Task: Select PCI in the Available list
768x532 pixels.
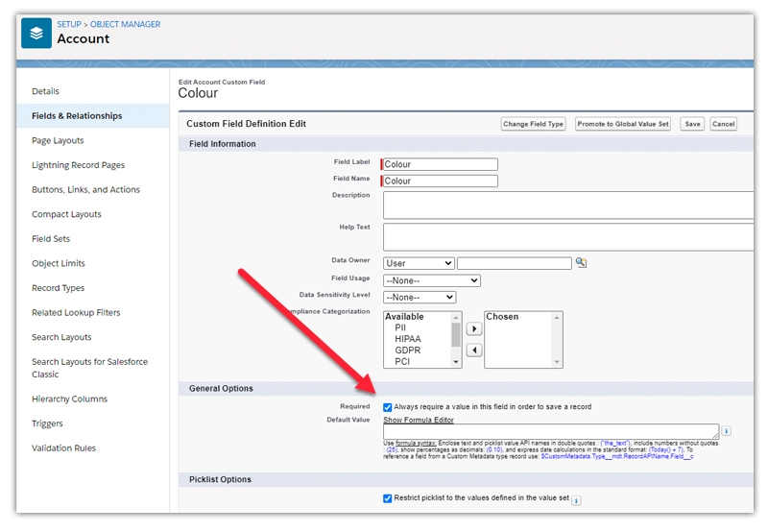Action: click(402, 361)
